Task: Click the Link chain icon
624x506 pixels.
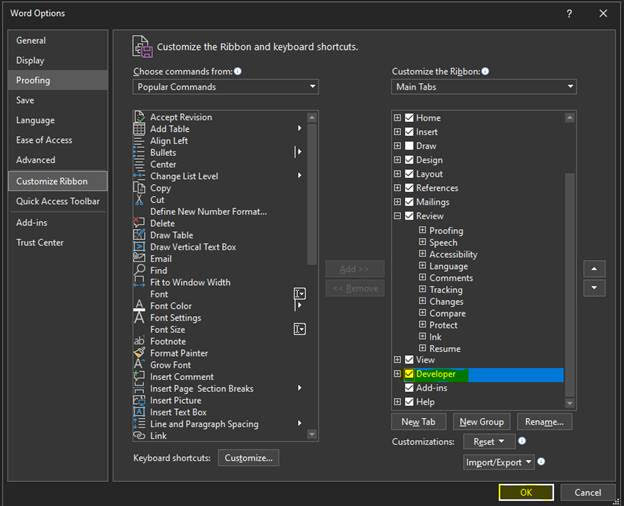Action: click(139, 436)
